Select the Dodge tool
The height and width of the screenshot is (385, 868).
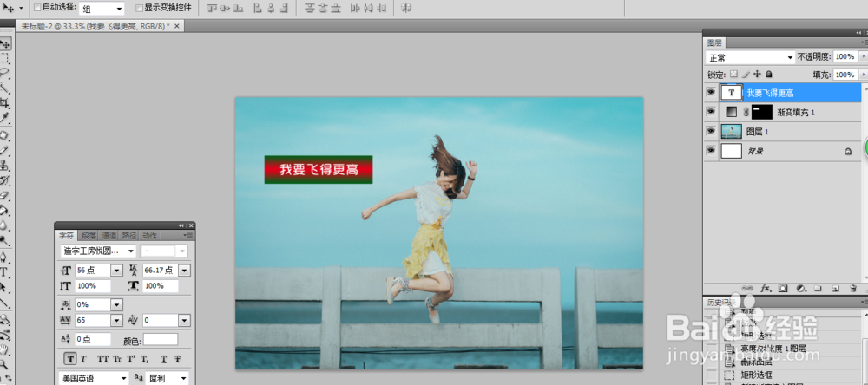pyautogui.click(x=5, y=240)
